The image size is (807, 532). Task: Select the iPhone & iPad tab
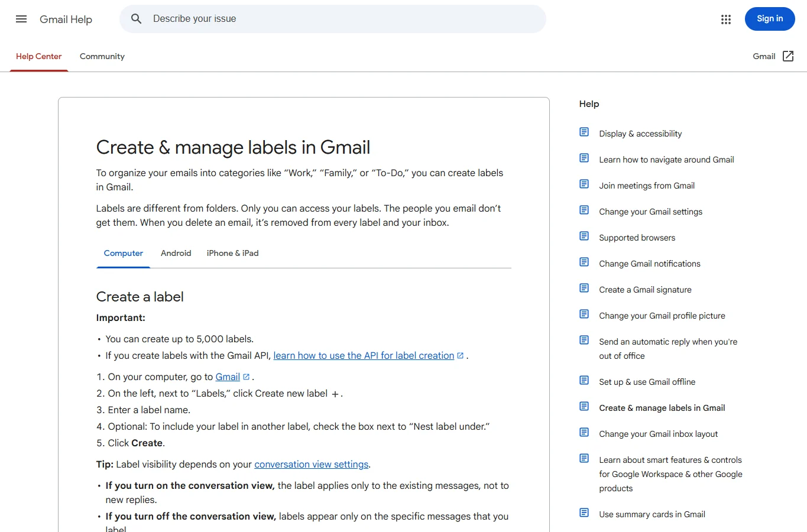click(x=233, y=253)
